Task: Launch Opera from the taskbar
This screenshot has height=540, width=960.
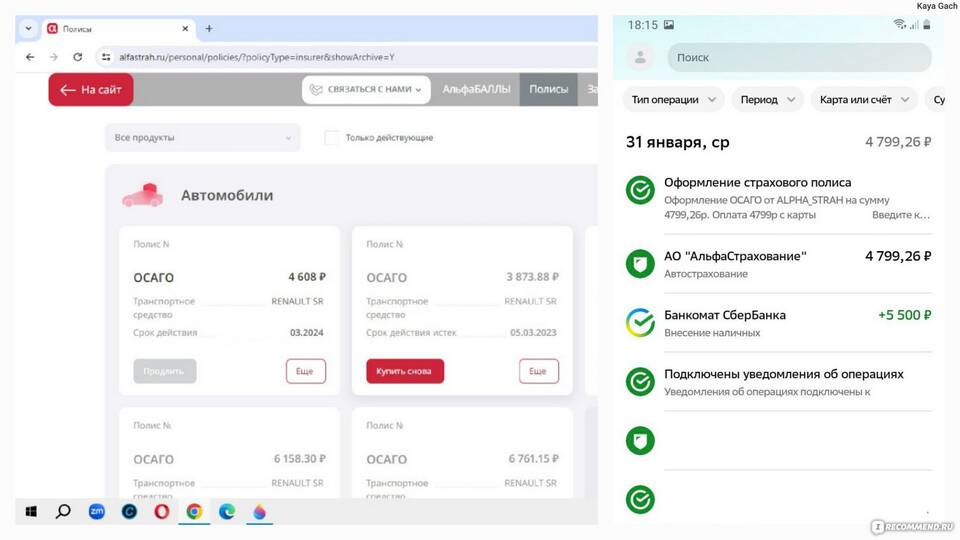Action: [162, 511]
